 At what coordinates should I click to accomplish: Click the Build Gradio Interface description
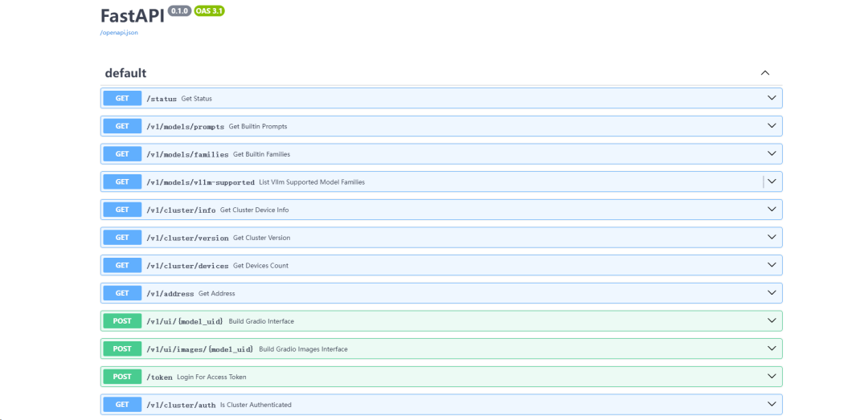(261, 321)
